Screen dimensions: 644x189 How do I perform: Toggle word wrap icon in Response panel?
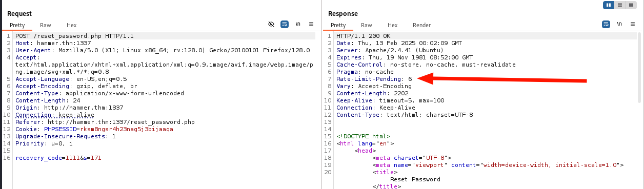[606, 24]
